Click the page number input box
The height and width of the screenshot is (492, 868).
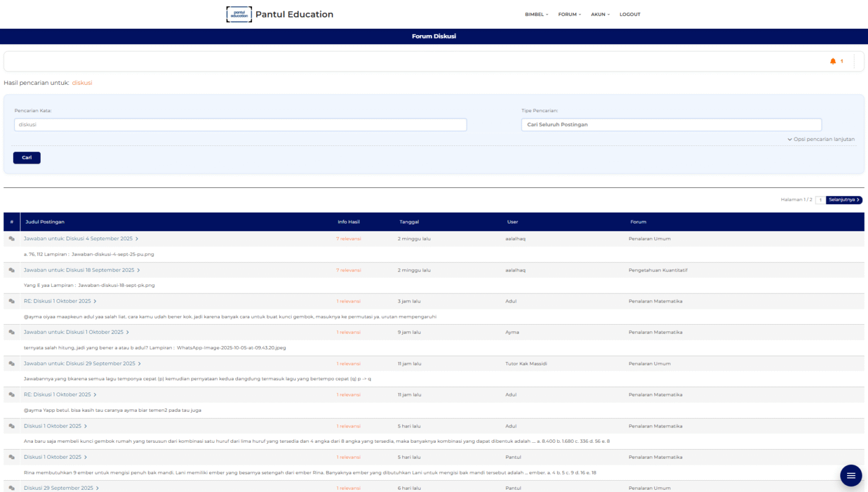click(820, 200)
